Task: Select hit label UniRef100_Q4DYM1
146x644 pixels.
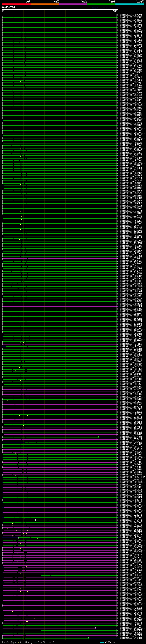Action: click(131, 469)
